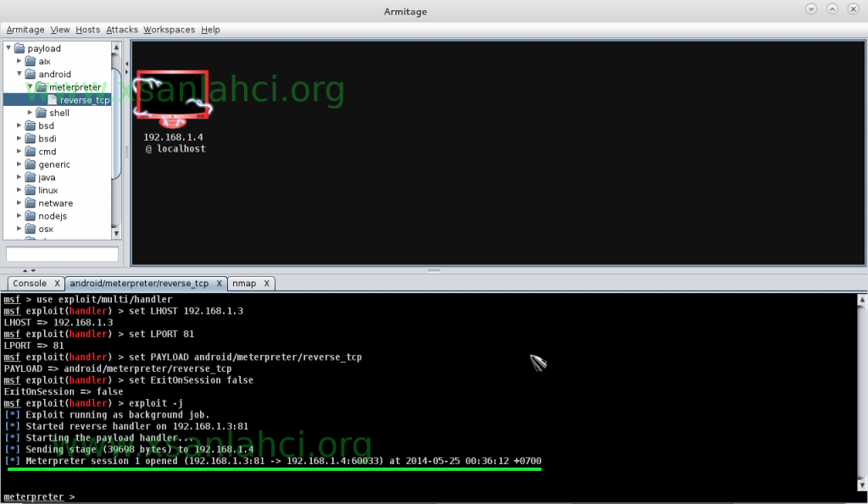Viewport: 868px width, 504px height.
Task: Click the bsdi folder icon
Action: click(x=31, y=138)
